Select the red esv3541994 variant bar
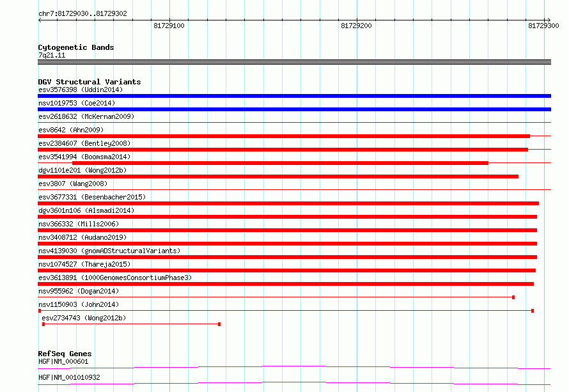This screenshot has width=569, height=392. pos(280,163)
